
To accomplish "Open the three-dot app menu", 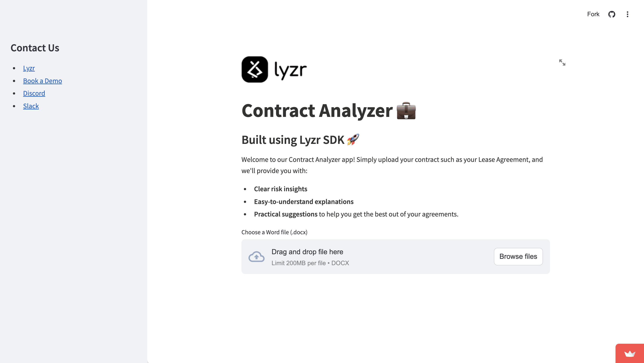I will click(x=627, y=14).
